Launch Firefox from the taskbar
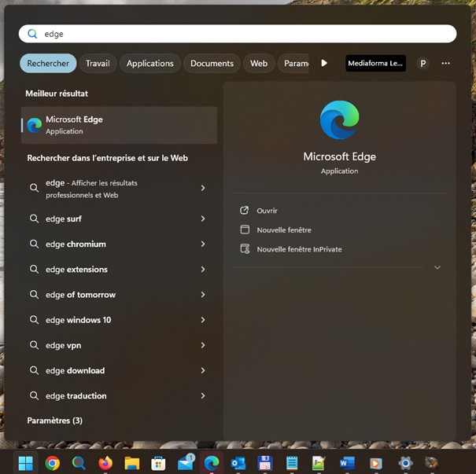The height and width of the screenshot is (474, 476). [105, 463]
